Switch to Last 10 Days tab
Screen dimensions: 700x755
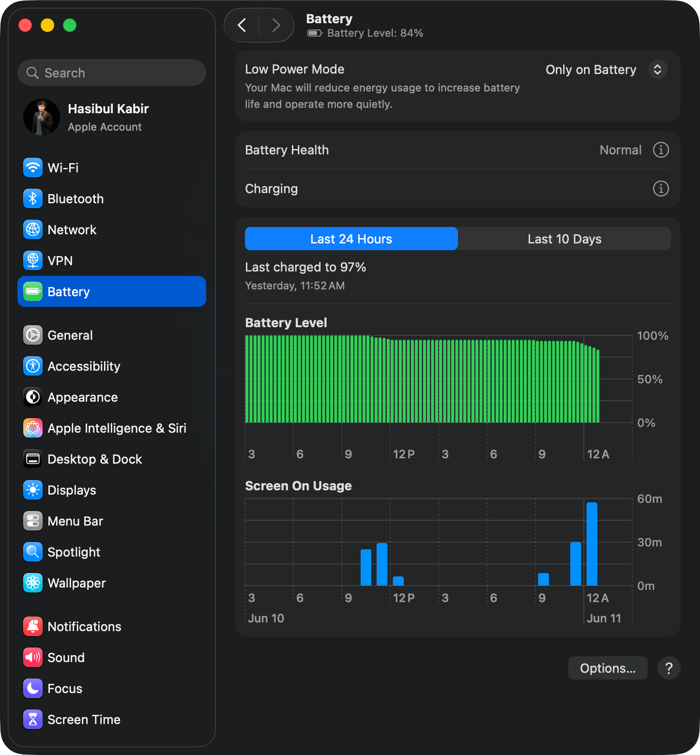[x=564, y=239]
